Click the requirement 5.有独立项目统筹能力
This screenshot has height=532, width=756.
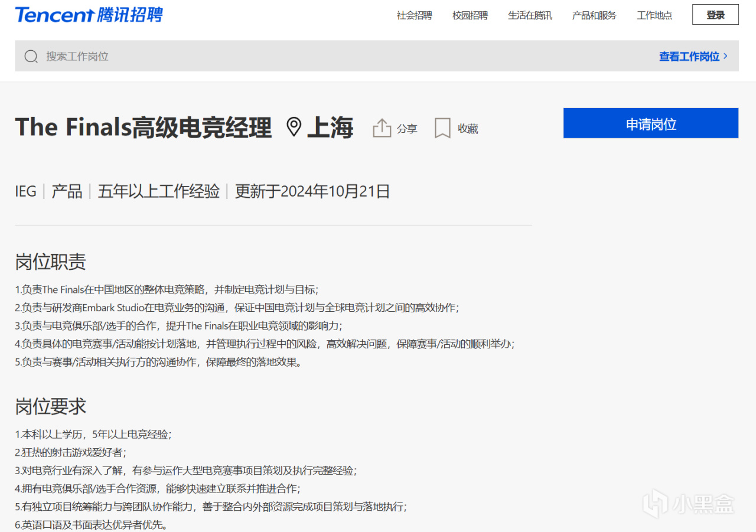pyautogui.click(x=211, y=507)
